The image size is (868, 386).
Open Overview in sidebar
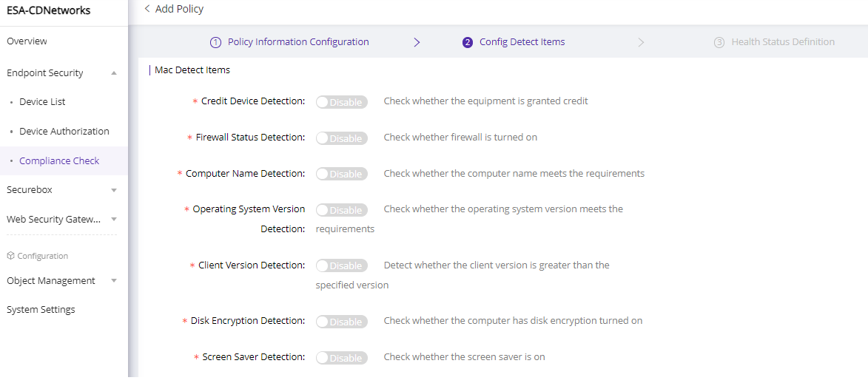coord(27,41)
